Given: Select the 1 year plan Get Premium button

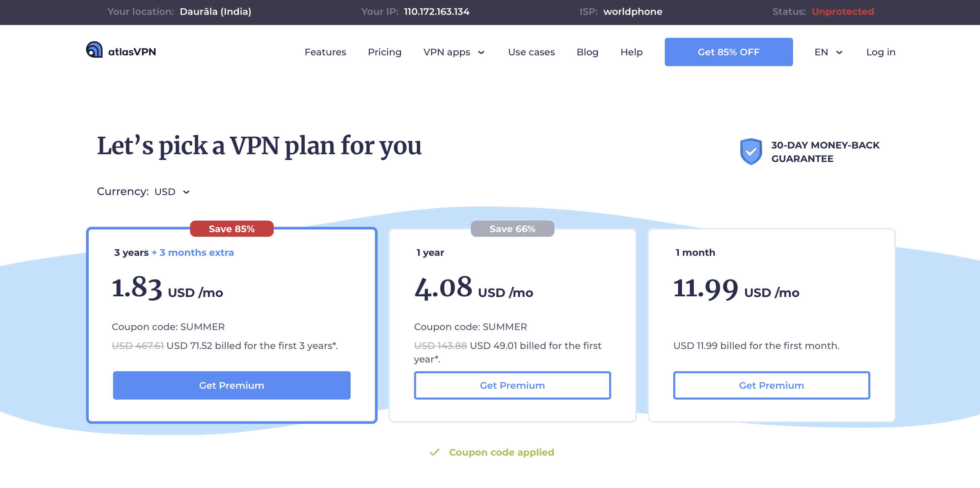Looking at the screenshot, I should [x=512, y=385].
